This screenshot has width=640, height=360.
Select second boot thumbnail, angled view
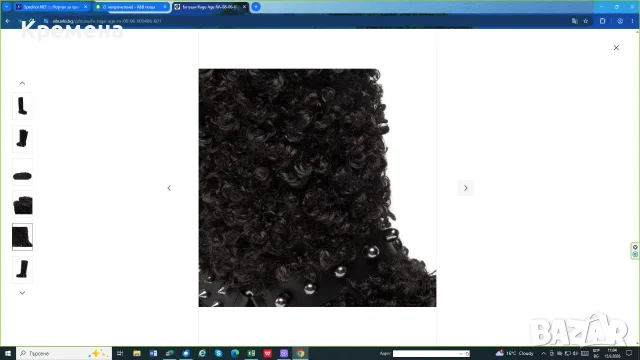pos(22,139)
